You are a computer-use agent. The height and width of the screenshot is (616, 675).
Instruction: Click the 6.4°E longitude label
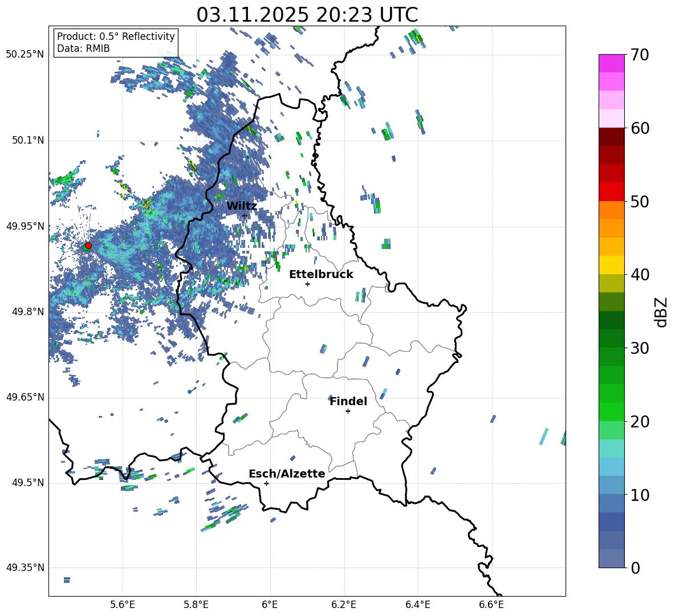(x=417, y=605)
